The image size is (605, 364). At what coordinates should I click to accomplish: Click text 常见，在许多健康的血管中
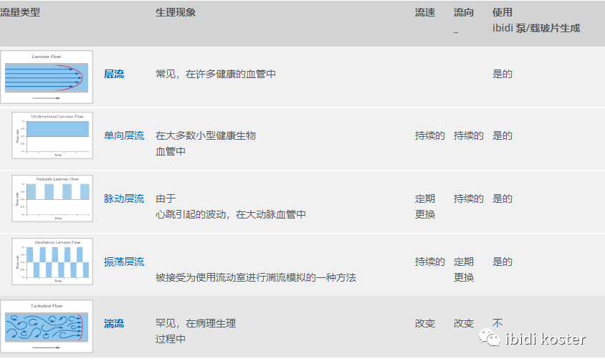[216, 74]
